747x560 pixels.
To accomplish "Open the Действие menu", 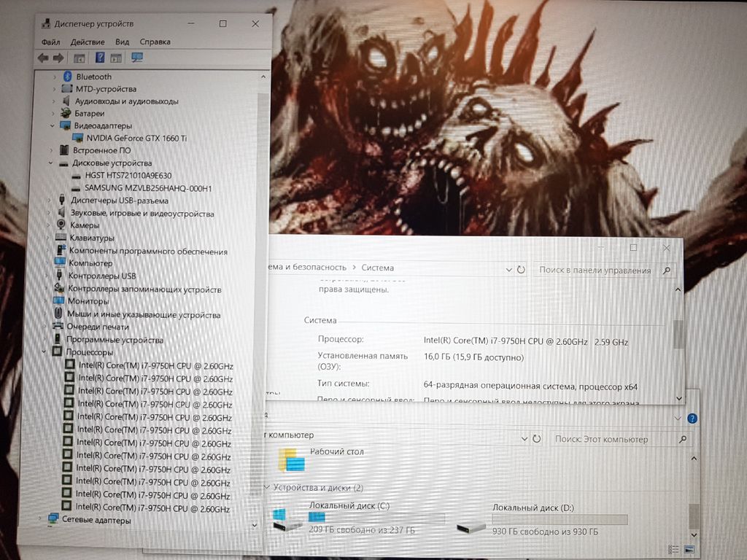I will point(88,42).
